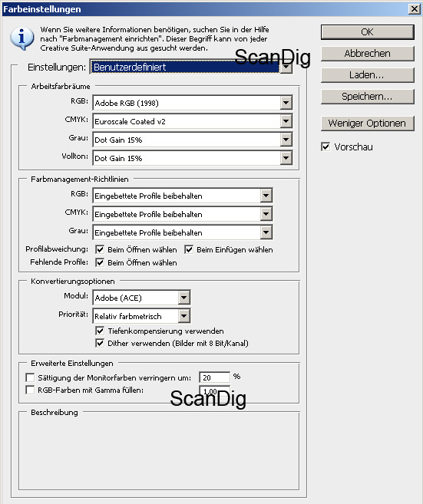Expand the Vollton Dot Gain 15% dropdown
Image resolution: width=423 pixels, height=504 pixels.
tap(193, 158)
